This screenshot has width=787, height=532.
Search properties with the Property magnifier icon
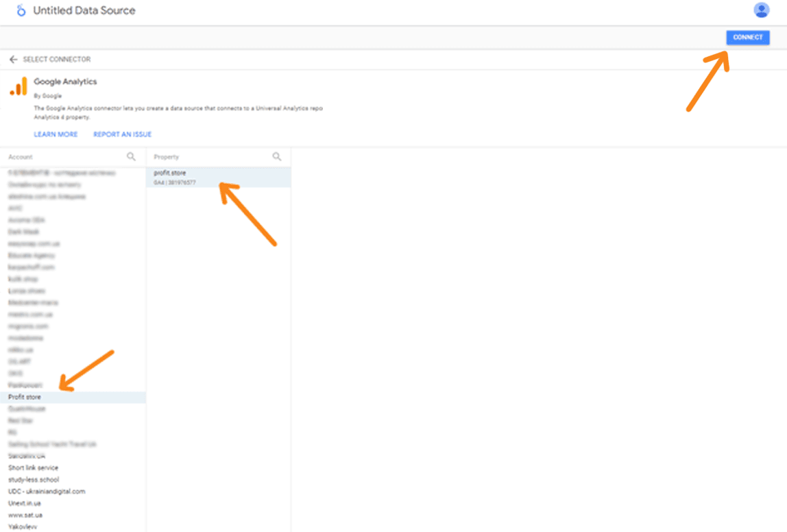[276, 156]
